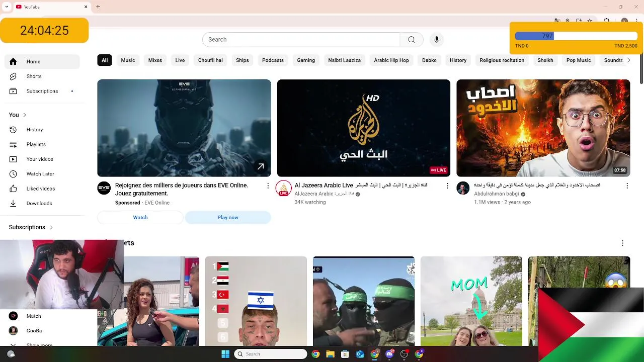This screenshot has height=362, width=644.
Task: Open the EVE Online ad thumbnail
Action: (x=184, y=128)
